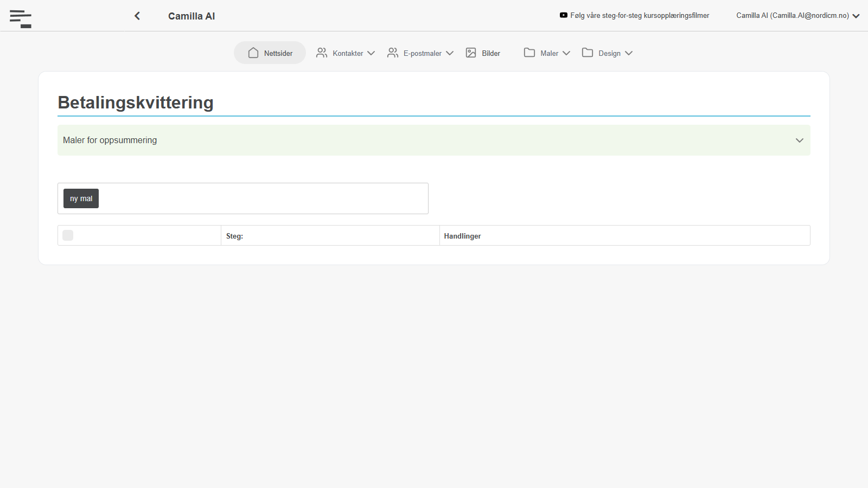The image size is (868, 488).
Task: Follow the steg-for-steg kursopplæringsfilmer link
Action: [x=640, y=15]
